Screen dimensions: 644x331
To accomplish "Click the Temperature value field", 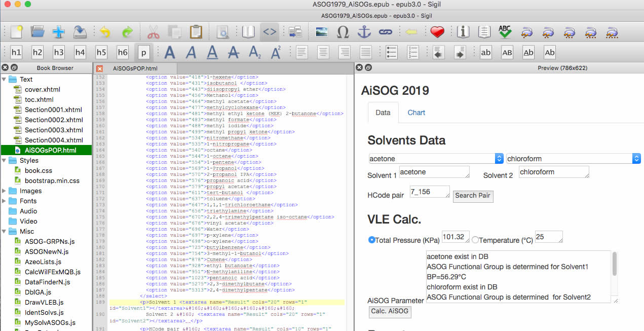I will [549, 237].
